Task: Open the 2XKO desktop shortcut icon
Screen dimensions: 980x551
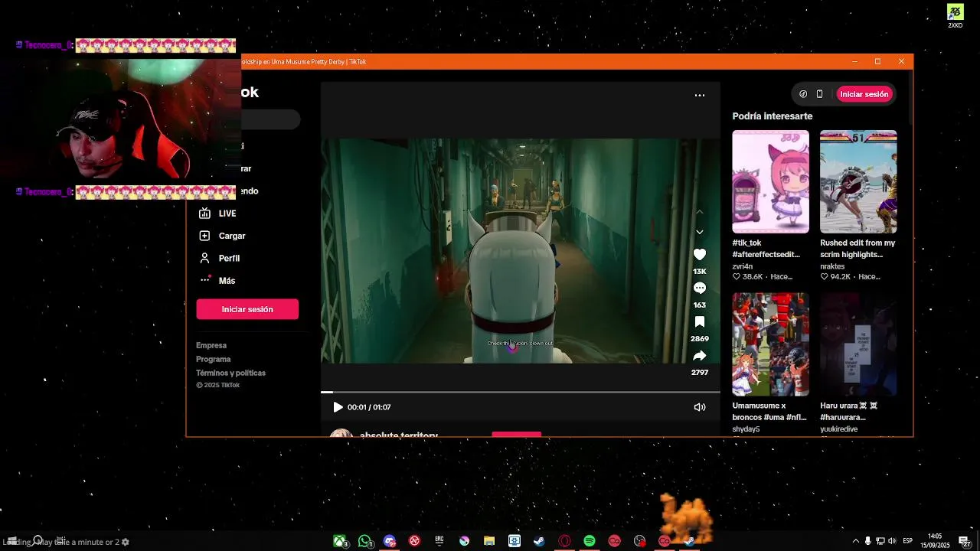Action: (x=955, y=15)
